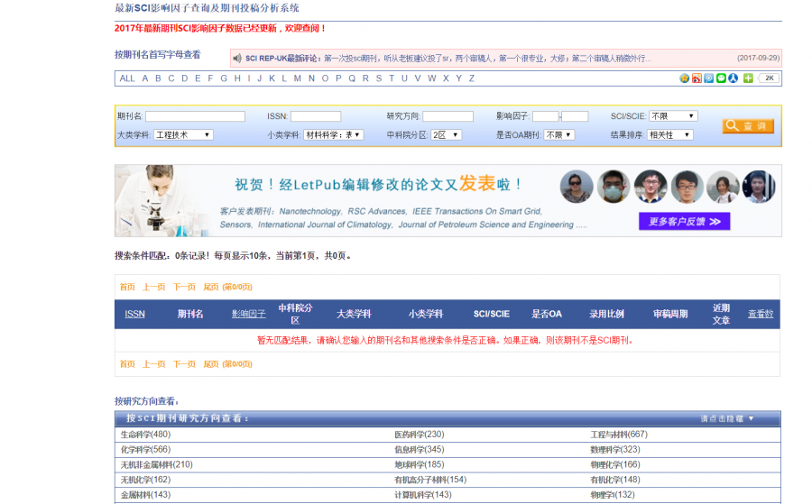The width and height of the screenshot is (812, 504).
Task: Open 物理化学(166) research direction
Action: pyautogui.click(x=615, y=464)
